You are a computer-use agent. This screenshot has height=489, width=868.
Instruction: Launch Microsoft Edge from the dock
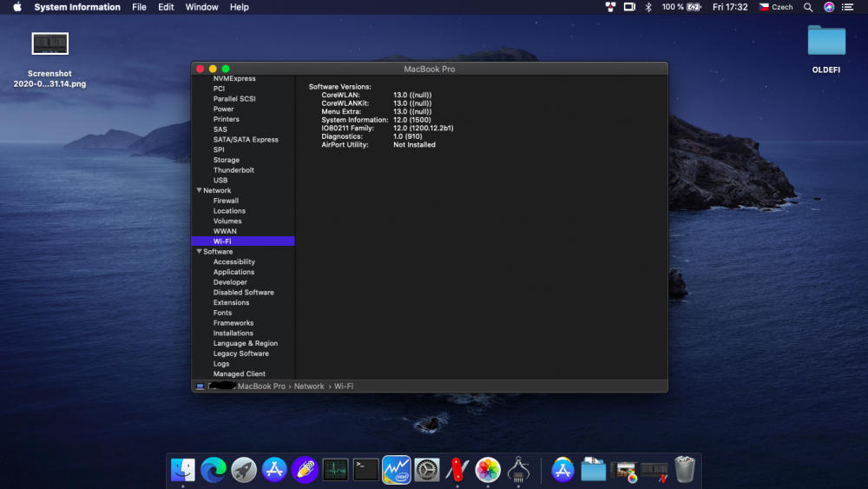coord(214,470)
